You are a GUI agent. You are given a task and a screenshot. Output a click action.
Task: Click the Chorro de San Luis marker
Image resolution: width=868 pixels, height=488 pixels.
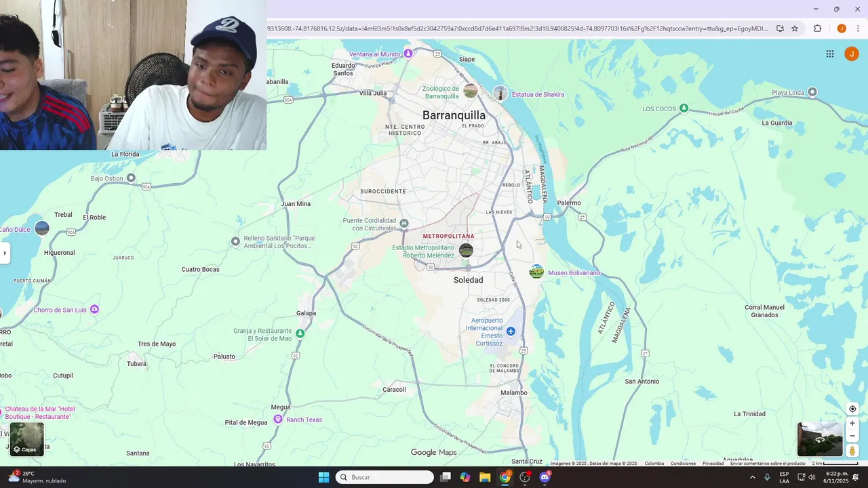point(94,310)
